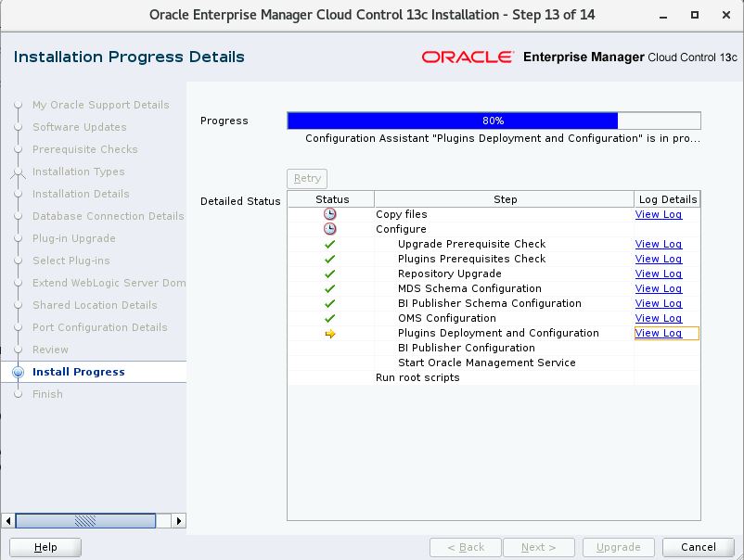Click the Back button
The width and height of the screenshot is (744, 560).
tap(466, 547)
